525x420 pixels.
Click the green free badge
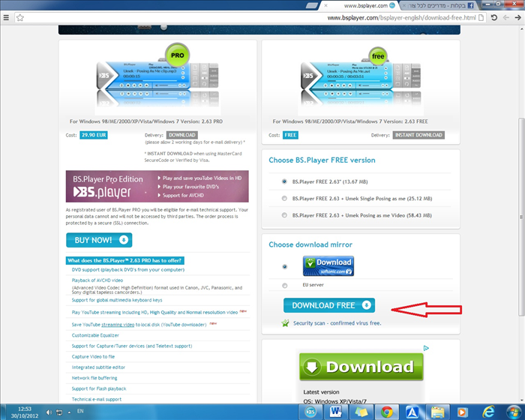coord(378,56)
